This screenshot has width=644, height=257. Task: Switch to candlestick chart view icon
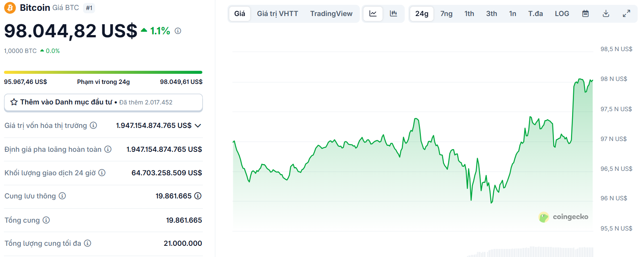click(393, 14)
